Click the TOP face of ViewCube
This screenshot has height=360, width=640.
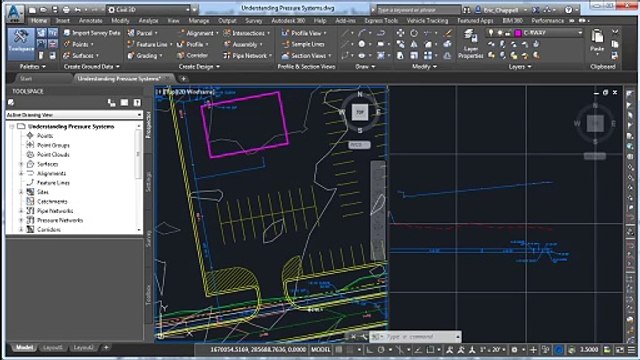(x=360, y=112)
